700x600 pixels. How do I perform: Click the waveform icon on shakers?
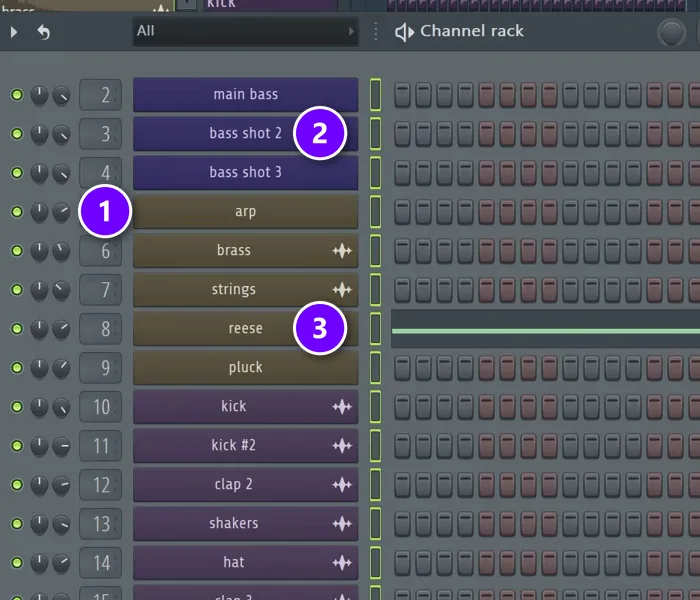[342, 524]
